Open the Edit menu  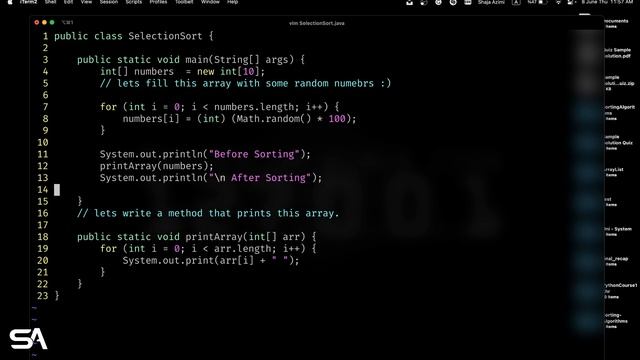(68, 2)
